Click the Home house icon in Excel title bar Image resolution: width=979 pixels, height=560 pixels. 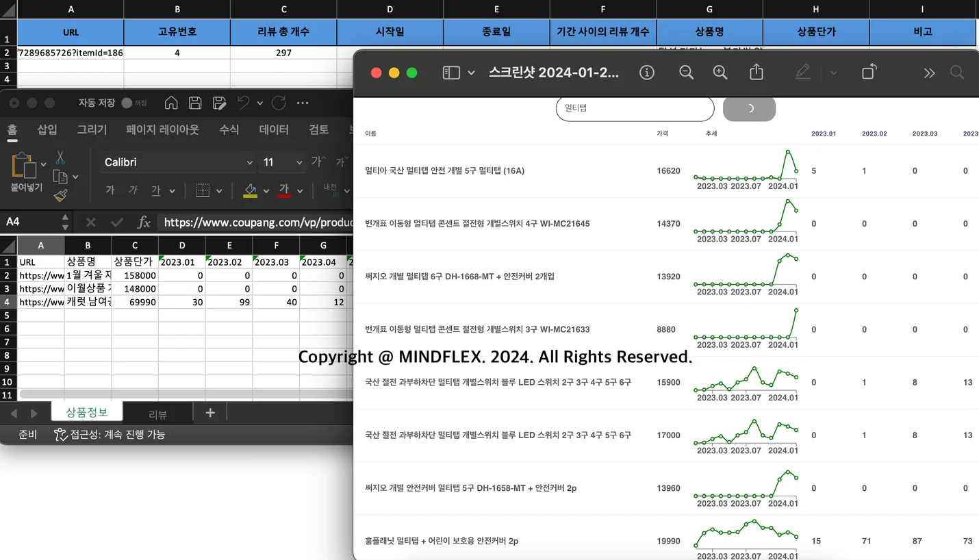coord(171,103)
